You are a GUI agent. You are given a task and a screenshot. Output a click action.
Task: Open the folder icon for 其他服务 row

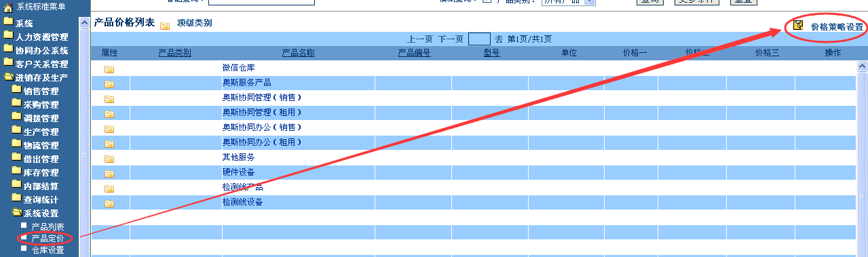[109, 159]
